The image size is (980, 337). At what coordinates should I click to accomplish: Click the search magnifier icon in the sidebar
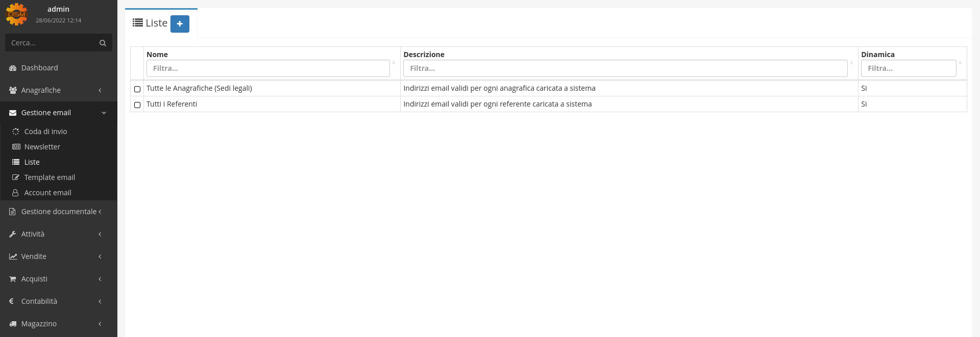coord(103,43)
